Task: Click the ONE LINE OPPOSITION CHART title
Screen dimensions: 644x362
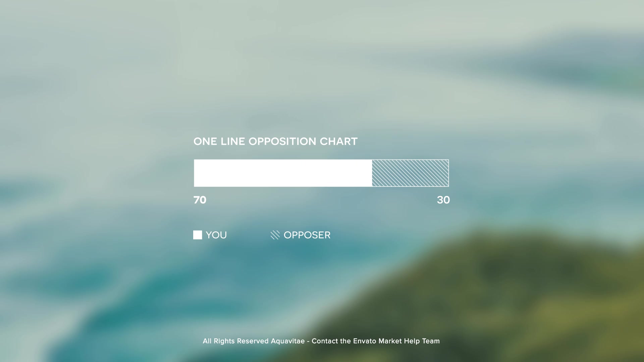Action: 275,141
